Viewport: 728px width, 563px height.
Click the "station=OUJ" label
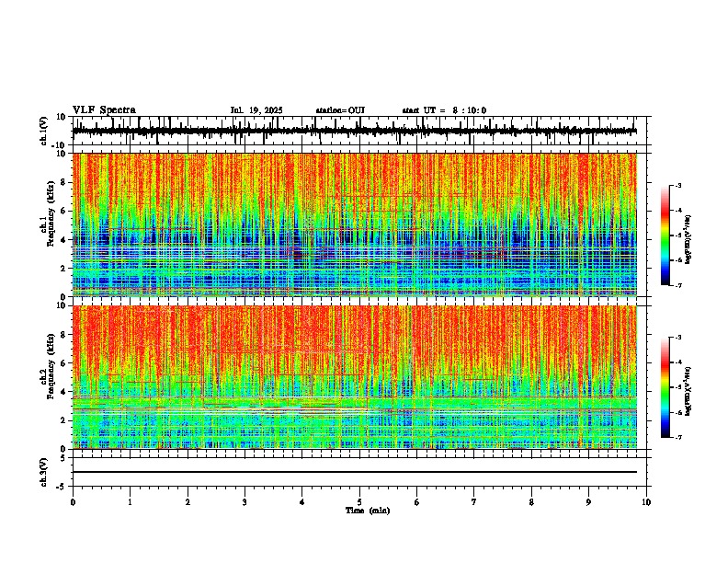pos(340,110)
